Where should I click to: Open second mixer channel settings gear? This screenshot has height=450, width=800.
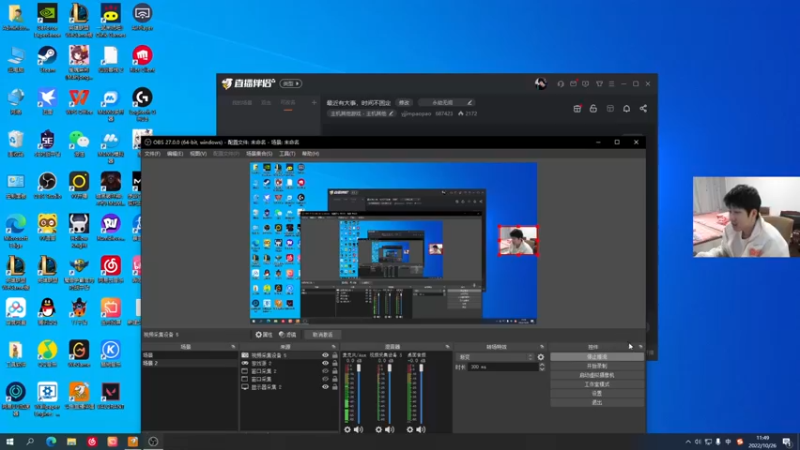coord(379,430)
